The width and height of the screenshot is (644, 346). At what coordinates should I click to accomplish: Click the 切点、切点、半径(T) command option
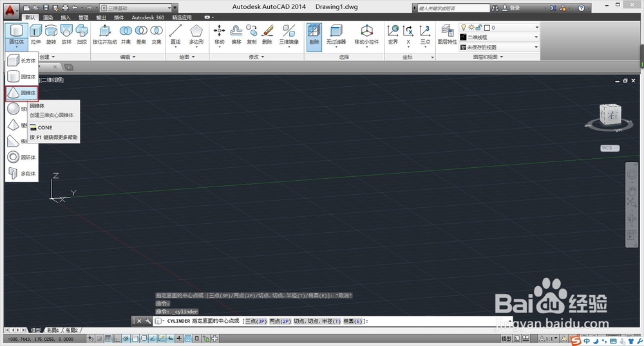click(317, 322)
